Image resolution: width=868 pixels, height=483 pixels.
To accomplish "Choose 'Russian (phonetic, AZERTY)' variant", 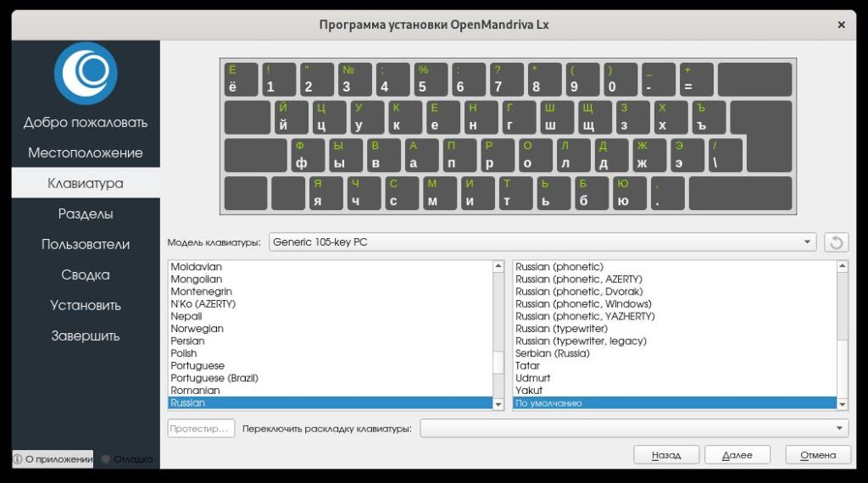I will pos(675,279).
